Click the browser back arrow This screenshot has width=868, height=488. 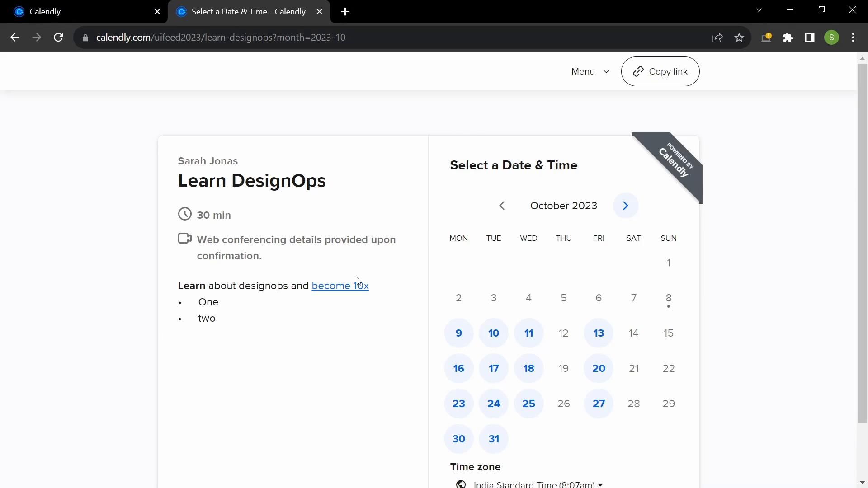click(15, 38)
